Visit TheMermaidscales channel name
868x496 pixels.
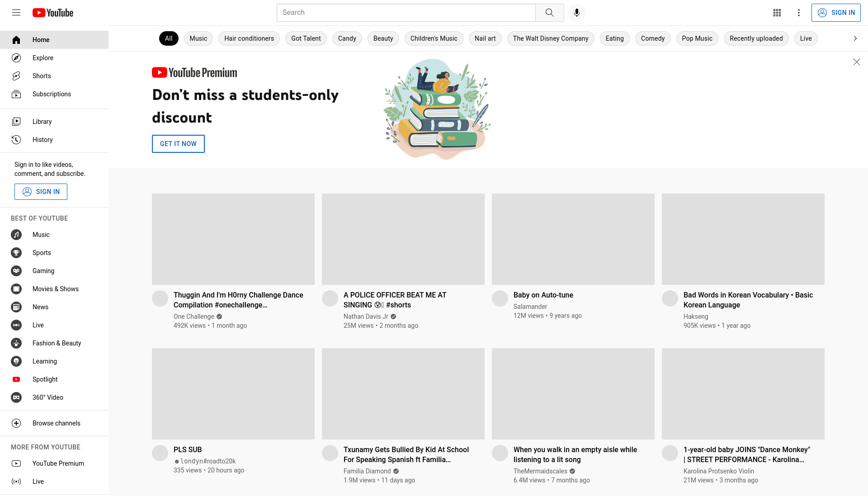(x=540, y=471)
